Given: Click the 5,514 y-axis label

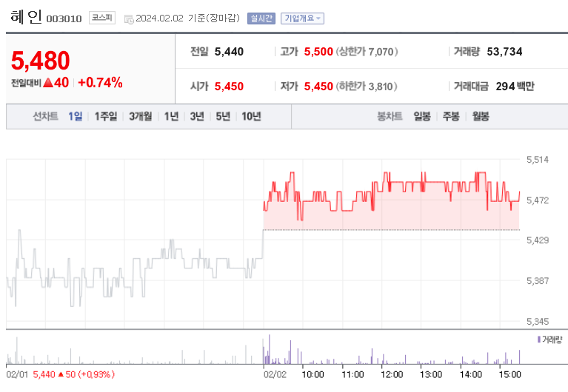Looking at the screenshot, I should click(538, 160).
